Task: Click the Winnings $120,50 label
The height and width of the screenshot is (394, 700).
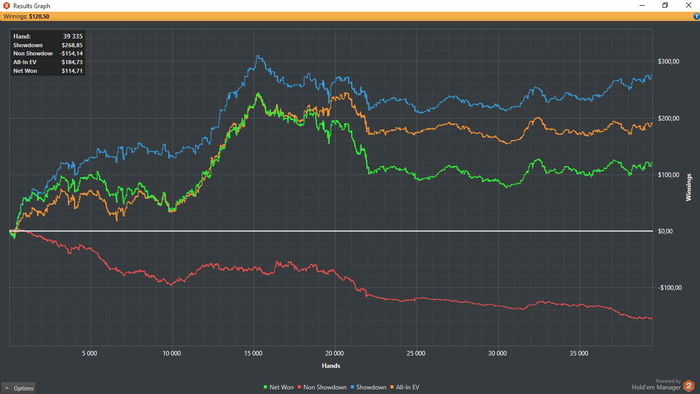Action: 26,17
